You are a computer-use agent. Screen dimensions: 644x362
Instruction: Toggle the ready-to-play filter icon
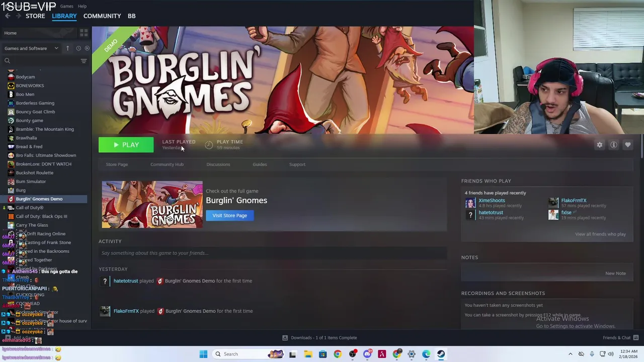tap(87, 48)
